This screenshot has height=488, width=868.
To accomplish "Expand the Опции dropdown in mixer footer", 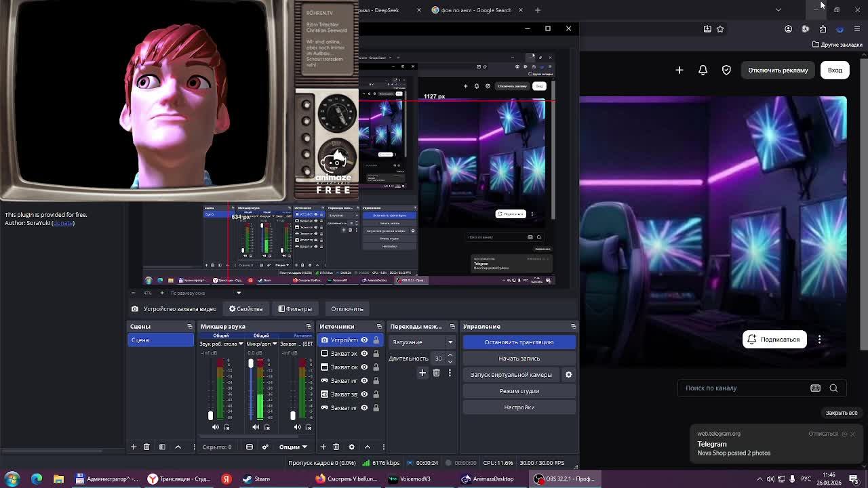I will (x=293, y=447).
